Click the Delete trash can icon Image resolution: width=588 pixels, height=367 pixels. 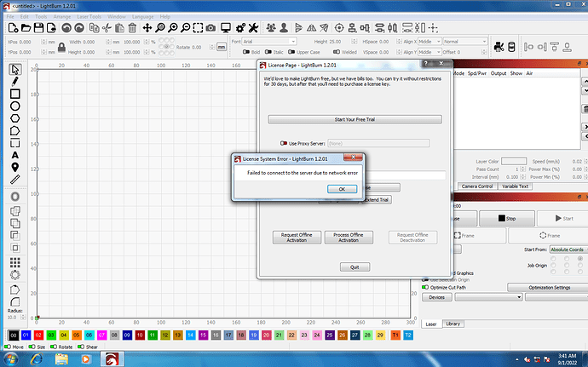pyautogui.click(x=132, y=28)
